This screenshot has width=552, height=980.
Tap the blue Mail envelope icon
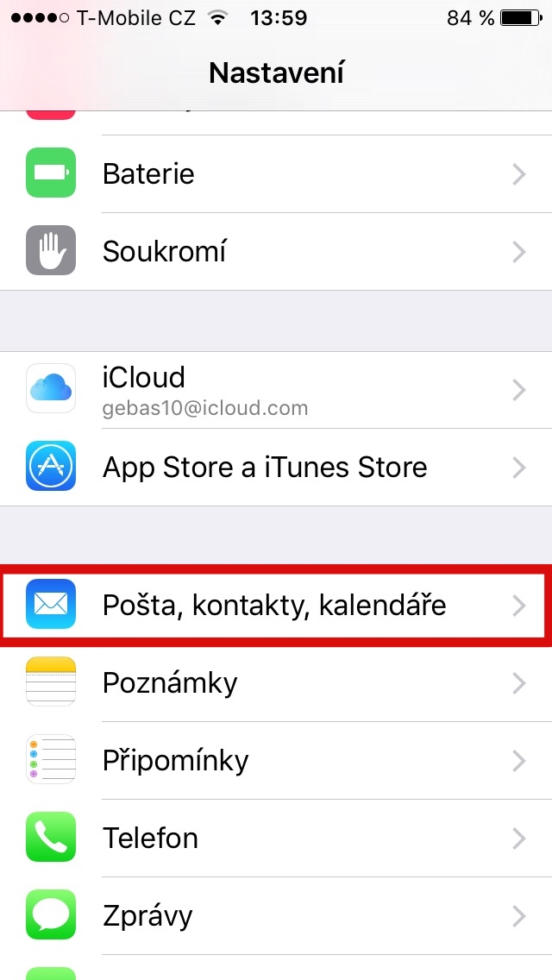[x=51, y=605]
